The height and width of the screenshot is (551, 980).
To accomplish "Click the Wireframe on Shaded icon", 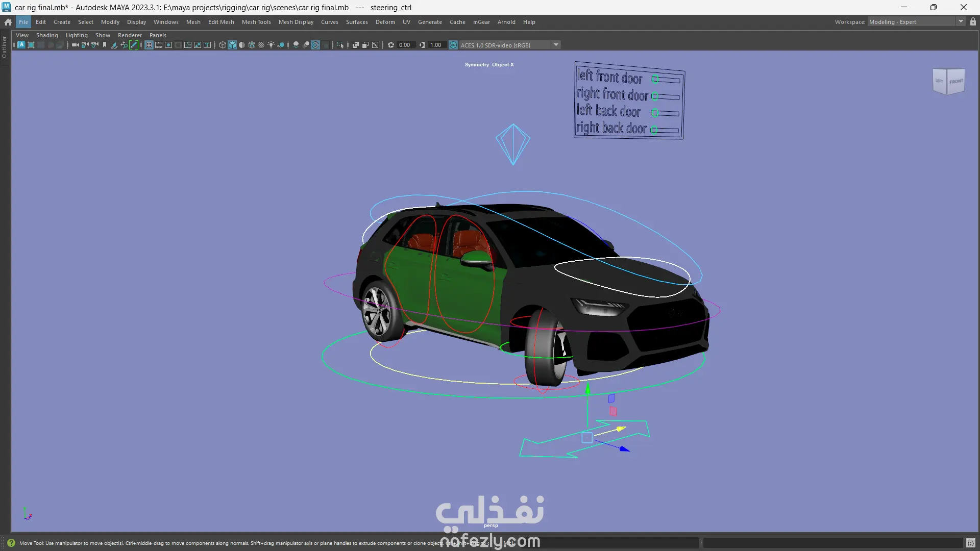I will (x=252, y=45).
